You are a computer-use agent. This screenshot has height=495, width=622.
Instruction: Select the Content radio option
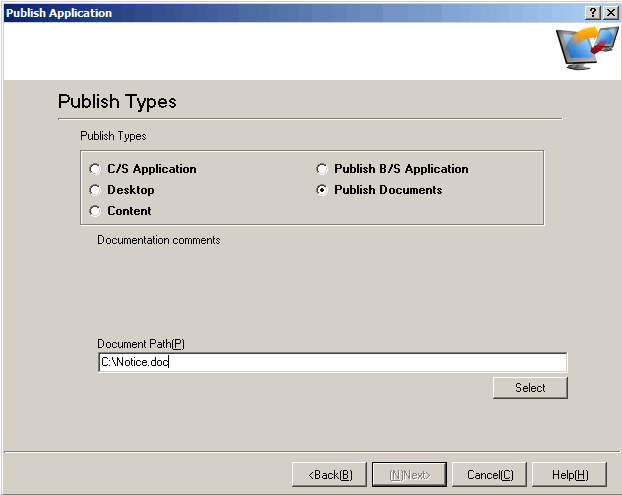tap(96, 211)
